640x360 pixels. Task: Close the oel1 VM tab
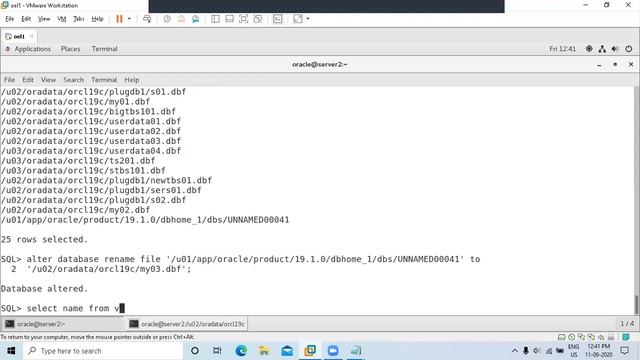[32, 36]
